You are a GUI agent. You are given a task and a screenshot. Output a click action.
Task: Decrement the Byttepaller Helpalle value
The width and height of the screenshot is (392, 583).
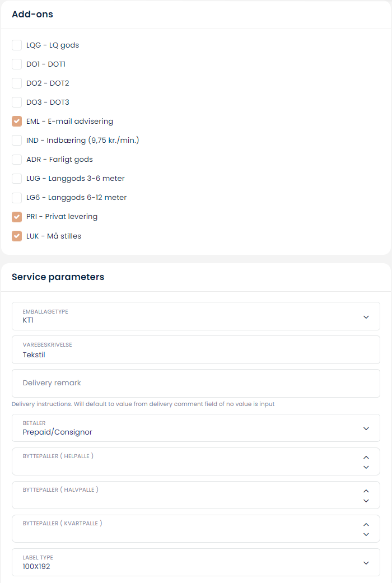pyautogui.click(x=366, y=467)
